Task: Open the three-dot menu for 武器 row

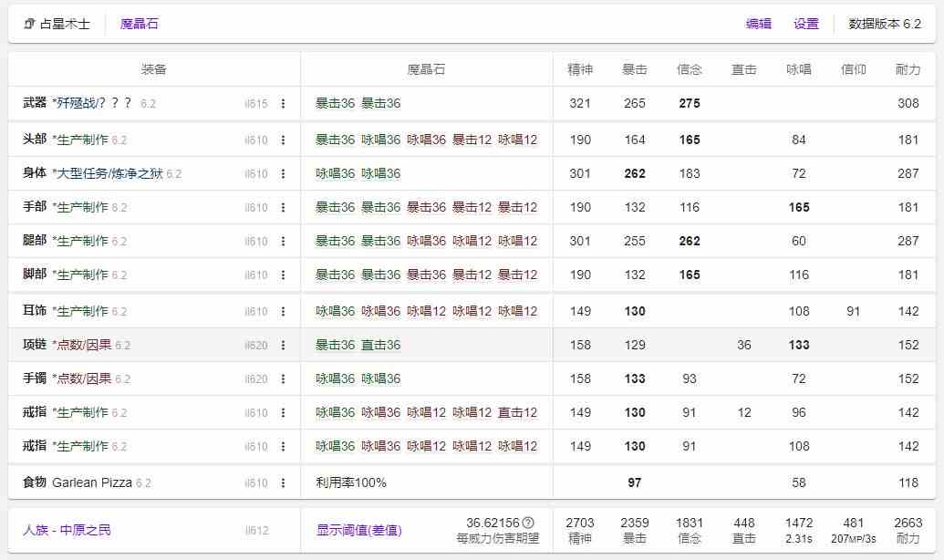Action: [283, 104]
